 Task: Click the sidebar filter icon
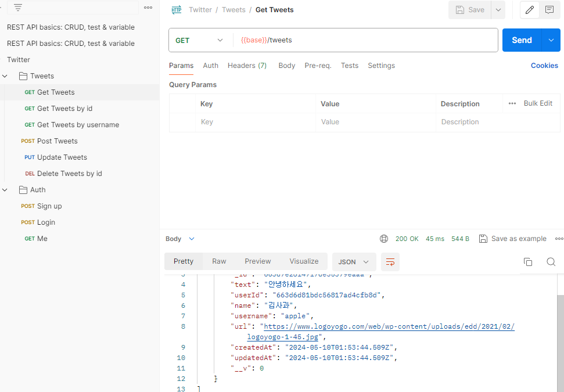tap(18, 7)
